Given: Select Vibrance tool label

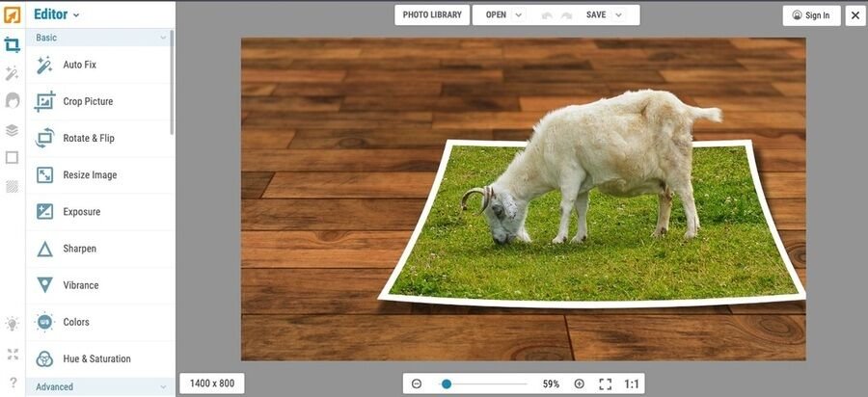Looking at the screenshot, I should (x=81, y=285).
